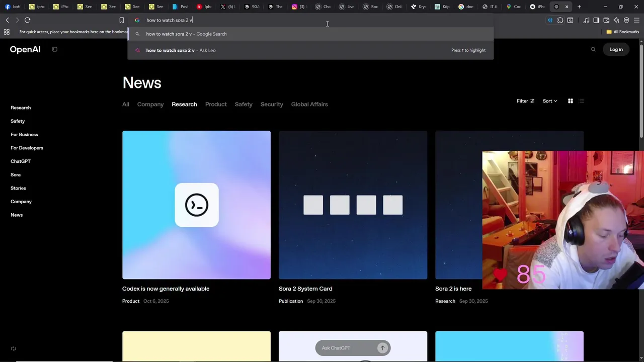This screenshot has height=362, width=644.
Task: Click the page vertical scrollbar thumb
Action: click(641, 90)
